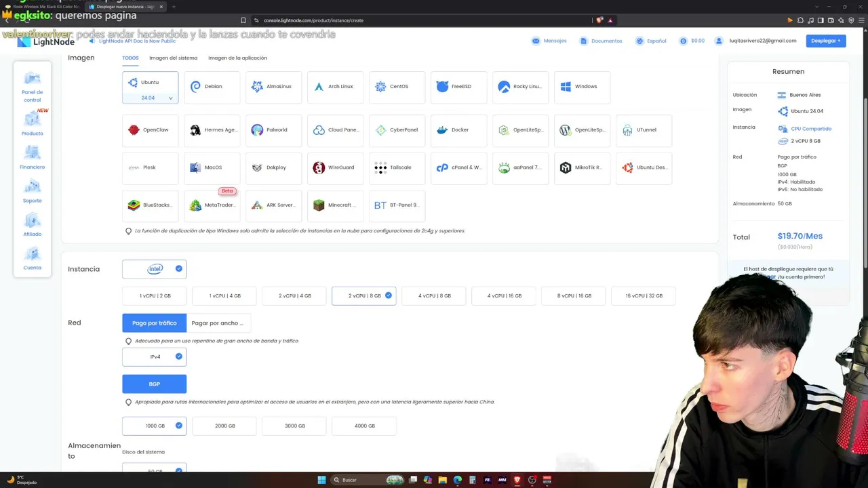
Task: Launch Calculator from the taskbar
Action: pos(473,480)
